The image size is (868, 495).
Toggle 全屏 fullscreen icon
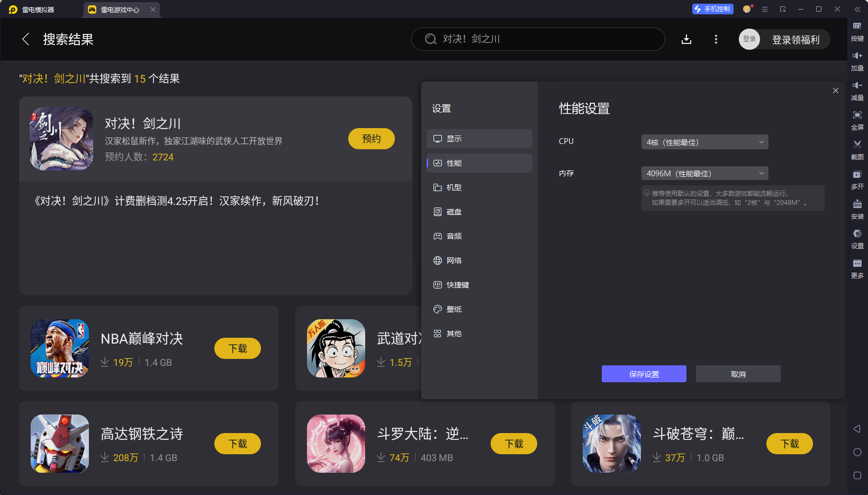tap(857, 120)
